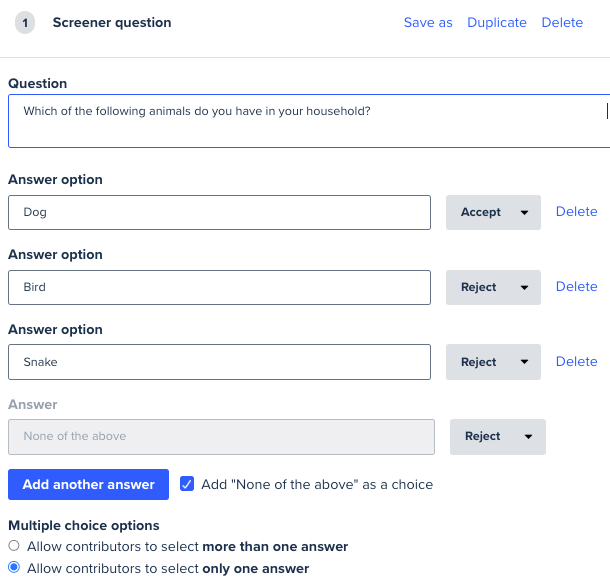Delete the Bird answer option
The width and height of the screenshot is (610, 587).
577,287
